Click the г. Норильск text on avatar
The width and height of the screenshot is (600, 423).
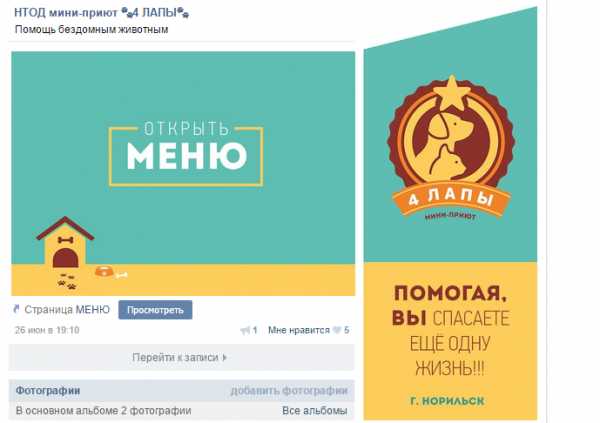click(x=447, y=401)
